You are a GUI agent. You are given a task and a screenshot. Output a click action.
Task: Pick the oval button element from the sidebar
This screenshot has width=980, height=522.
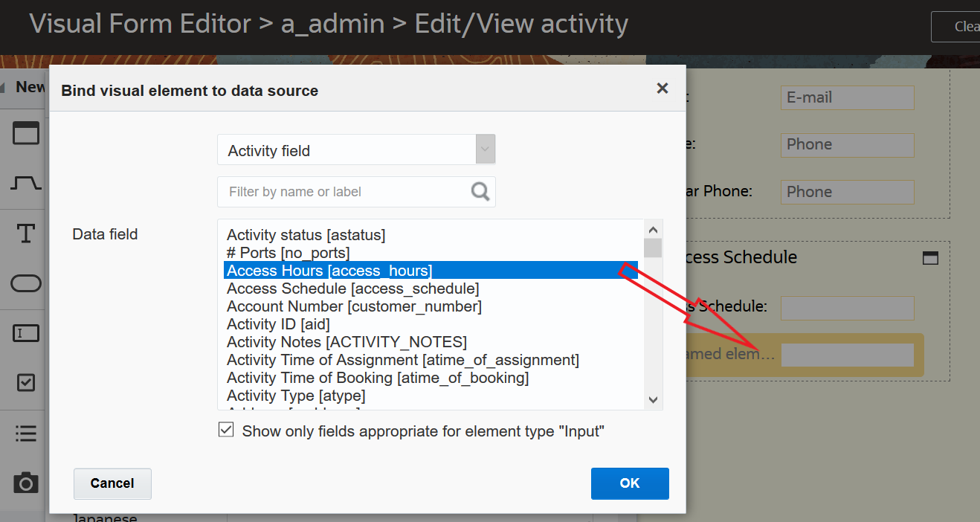(25, 283)
